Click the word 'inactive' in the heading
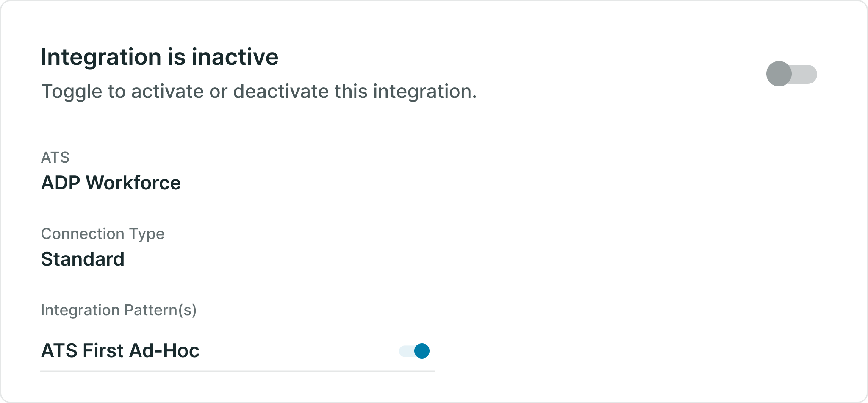 tap(235, 57)
